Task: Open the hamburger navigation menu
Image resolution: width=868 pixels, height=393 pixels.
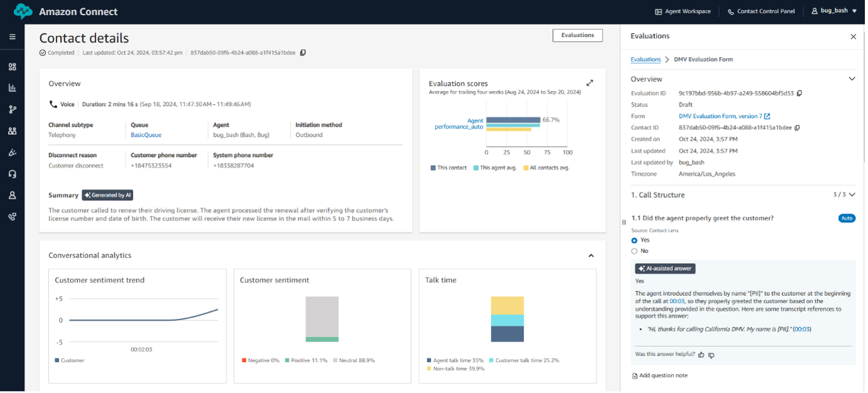Action: tap(12, 37)
